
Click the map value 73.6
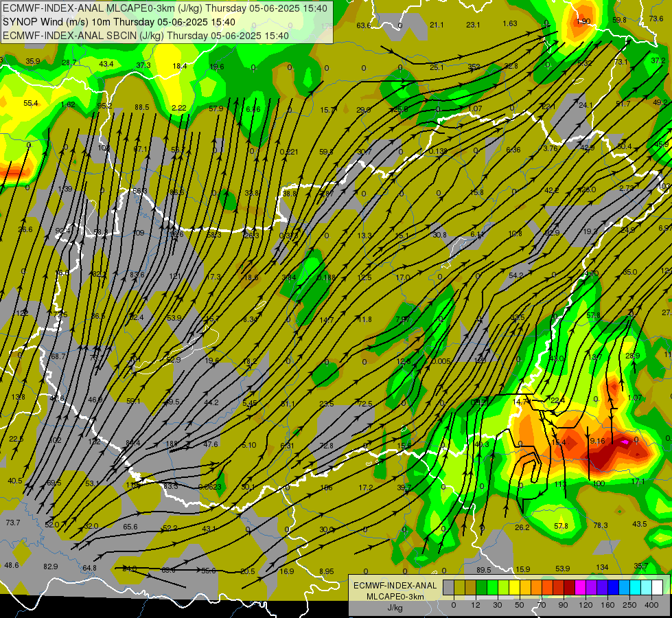pyautogui.click(x=656, y=19)
